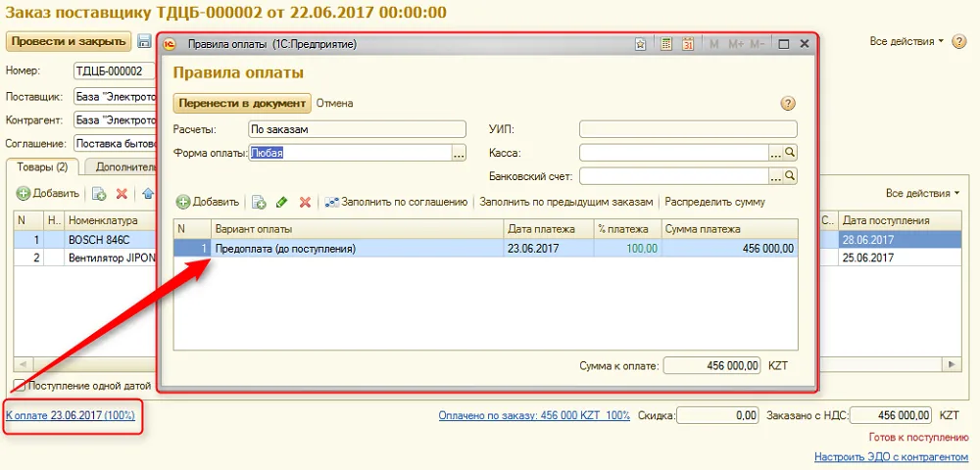The width and height of the screenshot is (980, 470).
Task: Click the Провести и закрыть button
Action: tap(69, 42)
